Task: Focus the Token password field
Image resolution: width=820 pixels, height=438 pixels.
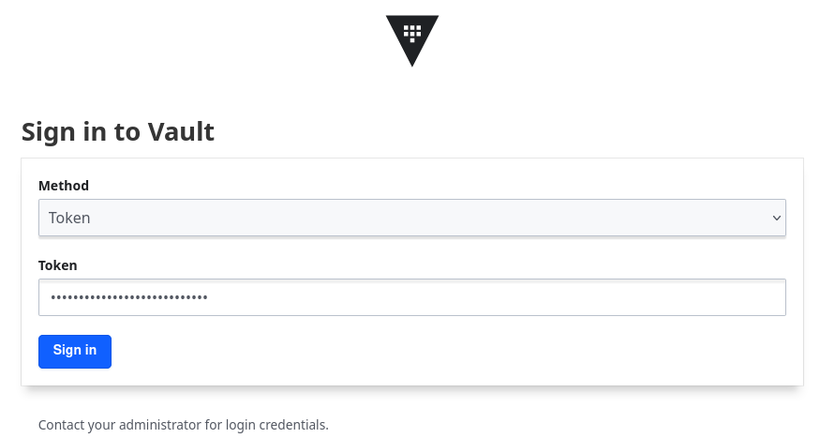Action: [x=411, y=297]
